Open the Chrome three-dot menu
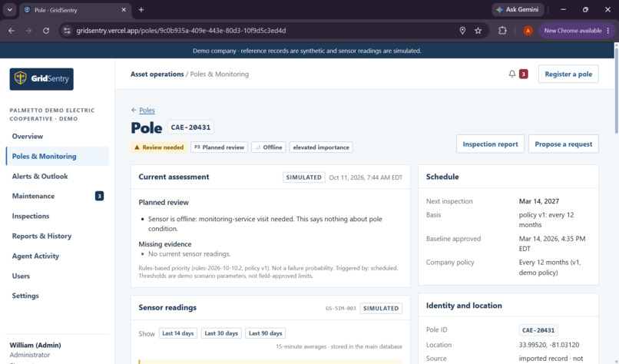Viewport: 619px width, 364px height. coord(608,31)
